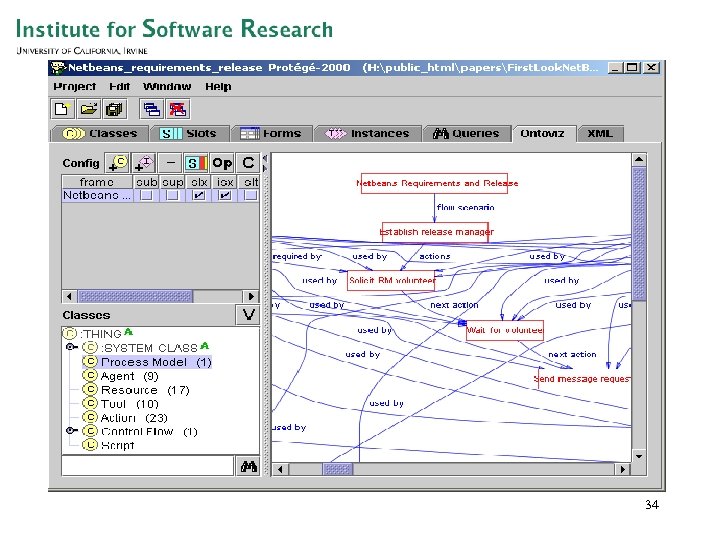Click the cascade windows toolbar icon
This screenshot has height=540, width=720.
pos(152,109)
